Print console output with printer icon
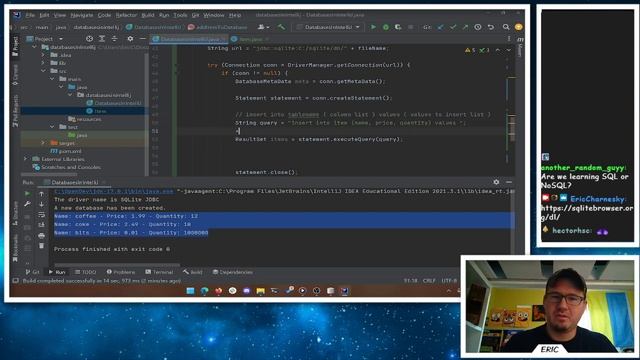Viewport: 640px width, 360px height. pyautogui.click(x=41, y=236)
